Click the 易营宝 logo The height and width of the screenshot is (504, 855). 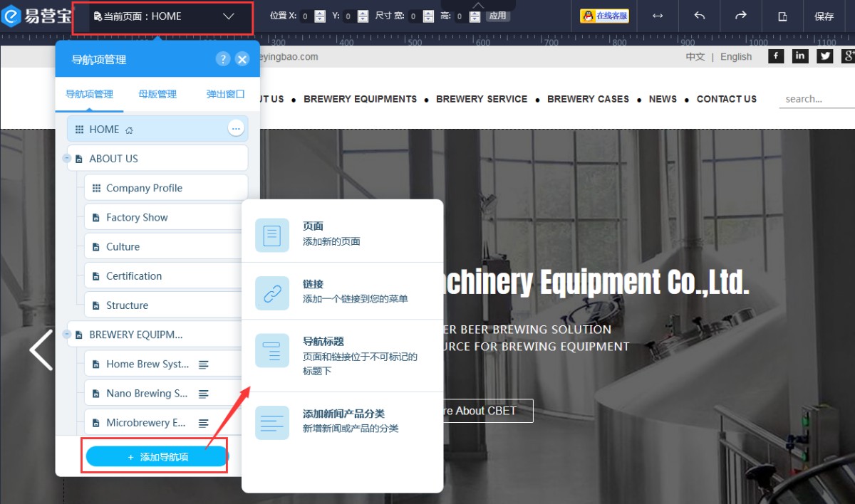click(x=36, y=16)
